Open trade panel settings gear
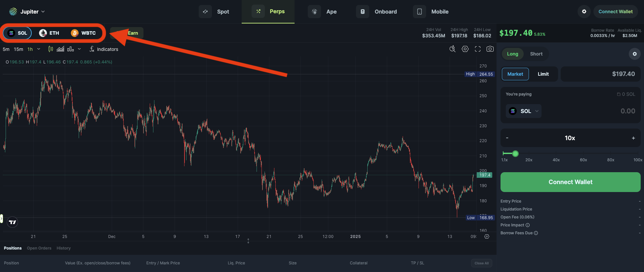The image size is (644, 272). click(634, 54)
